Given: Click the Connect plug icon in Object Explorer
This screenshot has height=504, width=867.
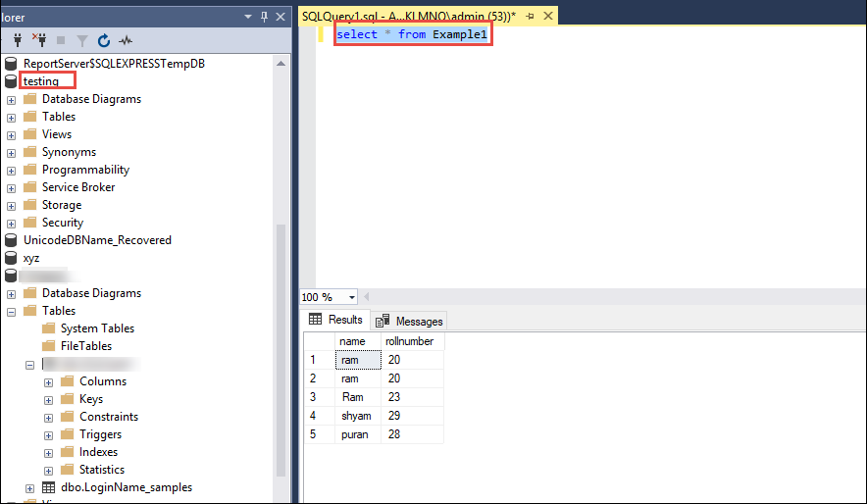Looking at the screenshot, I should coord(18,40).
